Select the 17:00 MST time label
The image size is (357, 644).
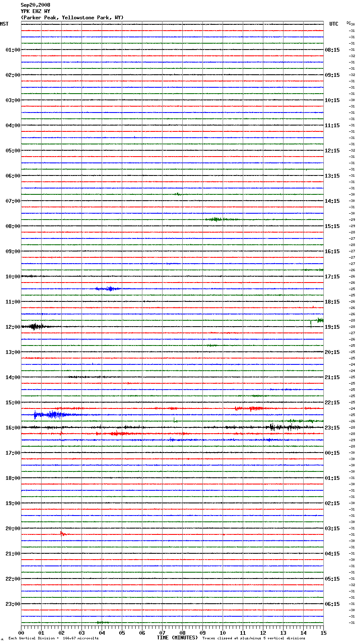[13, 453]
